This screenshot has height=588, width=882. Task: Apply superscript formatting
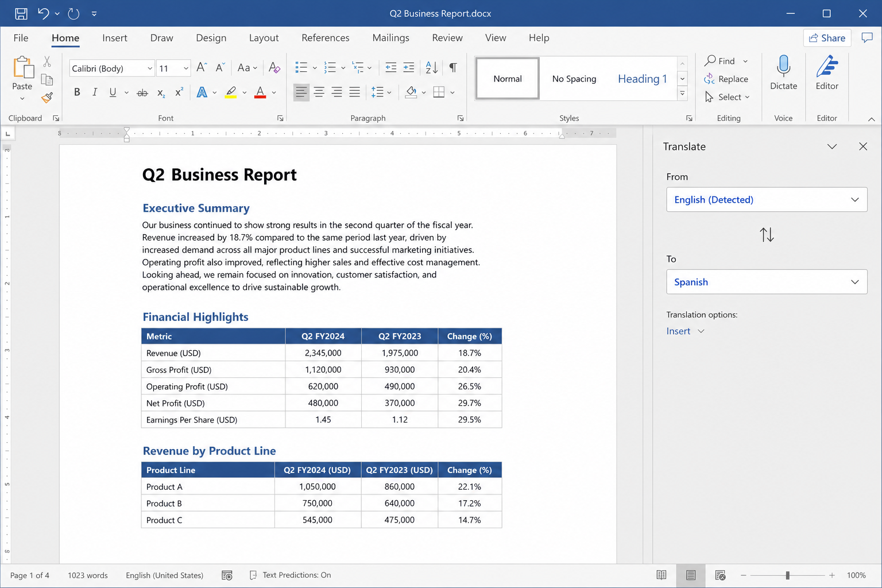(x=179, y=92)
